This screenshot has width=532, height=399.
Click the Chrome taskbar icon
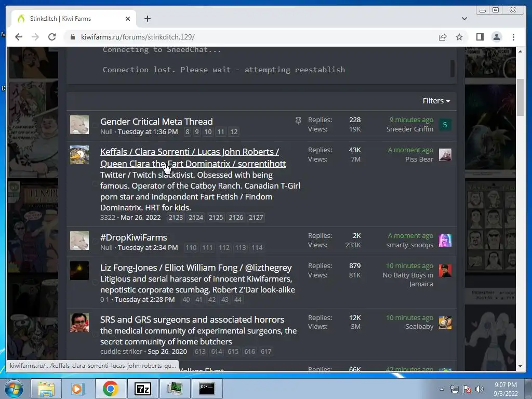pos(110,389)
